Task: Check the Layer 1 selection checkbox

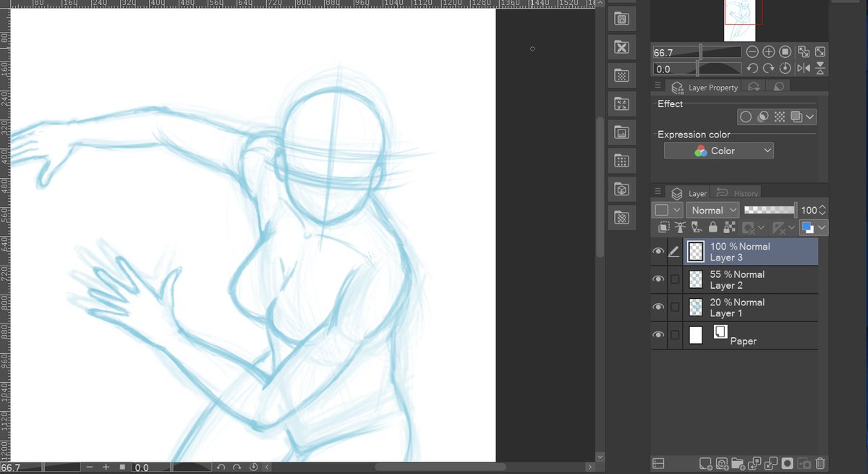Action: (x=675, y=307)
